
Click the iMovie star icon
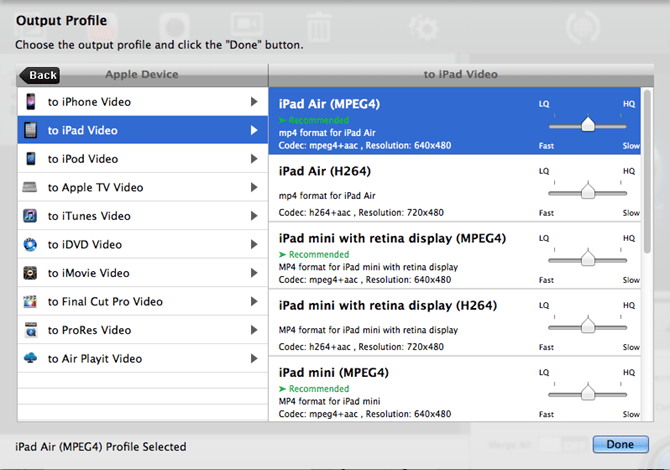click(x=30, y=273)
